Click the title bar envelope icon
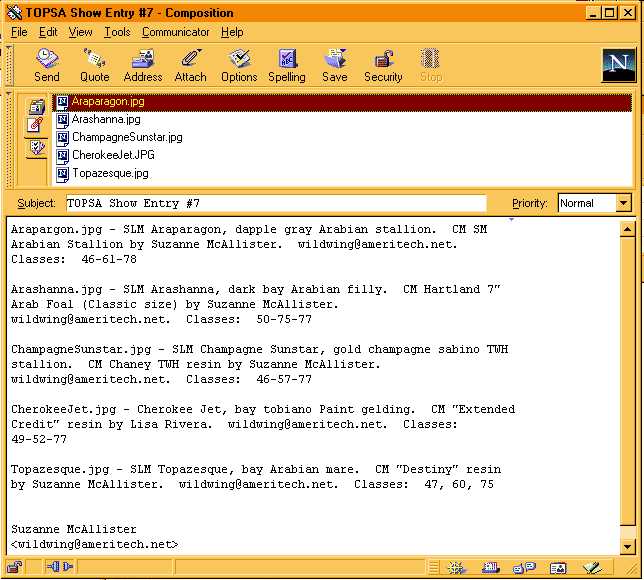644x580 pixels. click(15, 13)
